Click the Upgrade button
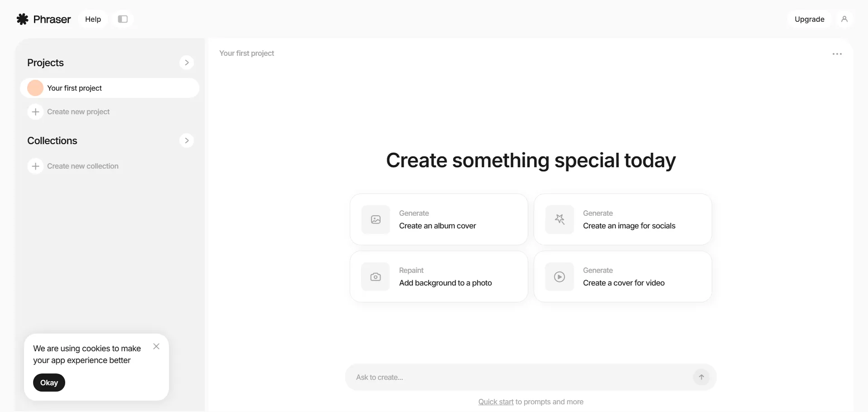The image size is (868, 412). (x=809, y=19)
